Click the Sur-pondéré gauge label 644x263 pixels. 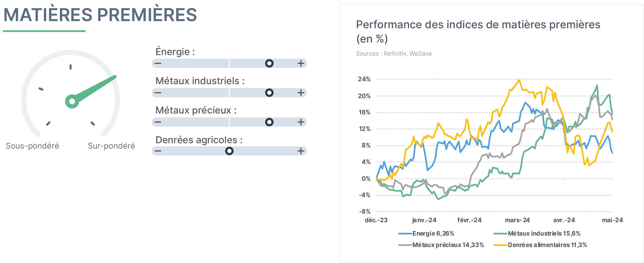coord(111,146)
